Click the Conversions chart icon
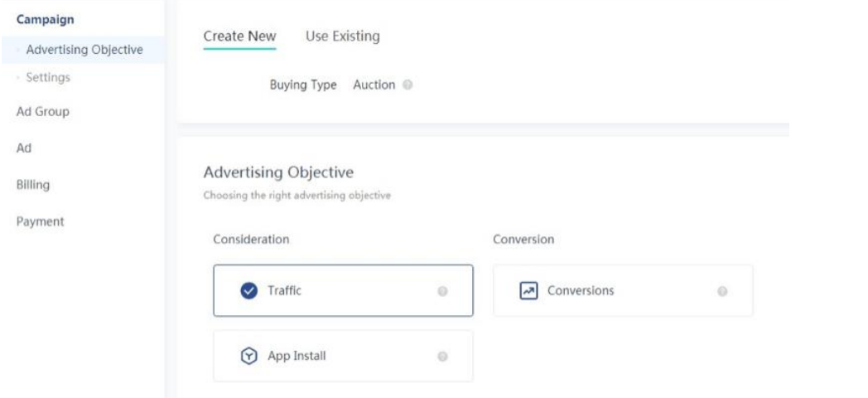 [x=528, y=291]
